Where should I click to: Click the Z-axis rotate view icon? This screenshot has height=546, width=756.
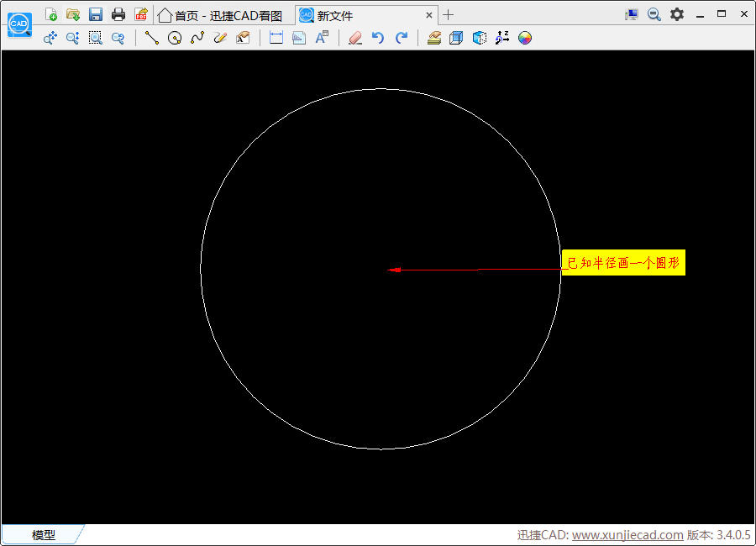502,38
